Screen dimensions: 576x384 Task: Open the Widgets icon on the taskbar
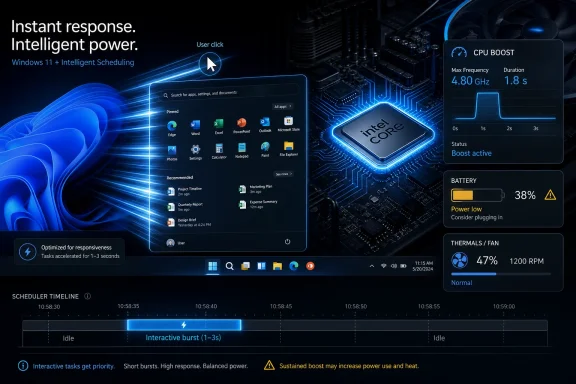pos(261,266)
